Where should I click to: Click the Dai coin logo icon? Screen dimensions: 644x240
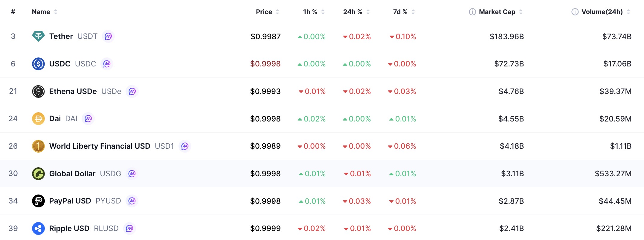[38, 119]
